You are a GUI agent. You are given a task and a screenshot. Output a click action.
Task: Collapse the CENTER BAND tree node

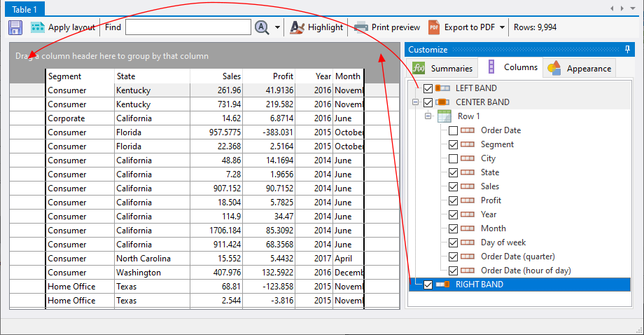(x=416, y=102)
